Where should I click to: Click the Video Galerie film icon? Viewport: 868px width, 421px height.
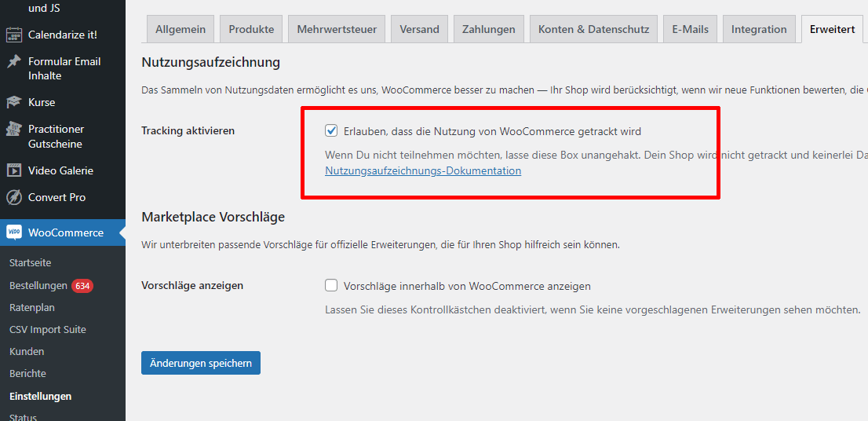tap(14, 170)
